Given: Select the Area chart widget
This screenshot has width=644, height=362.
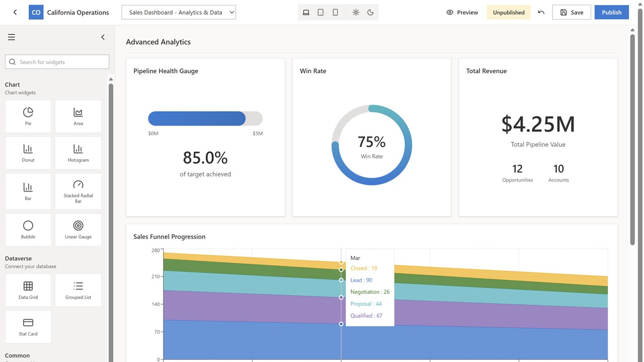Looking at the screenshot, I should coord(78,116).
